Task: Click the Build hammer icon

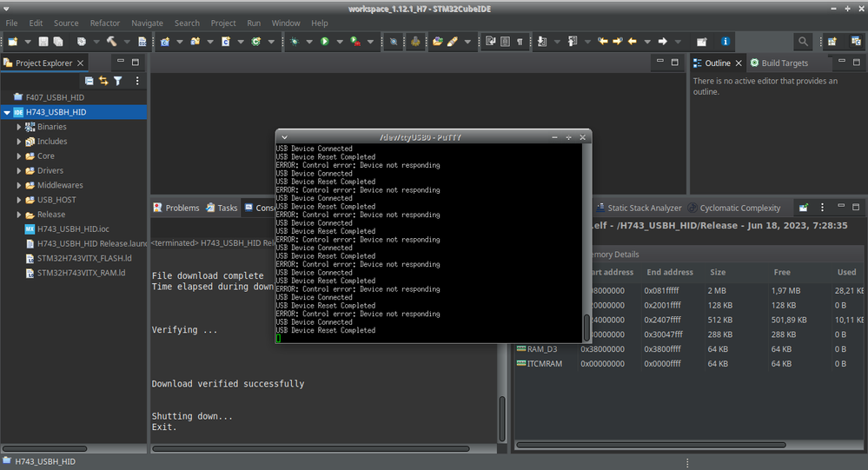Action: tap(111, 42)
